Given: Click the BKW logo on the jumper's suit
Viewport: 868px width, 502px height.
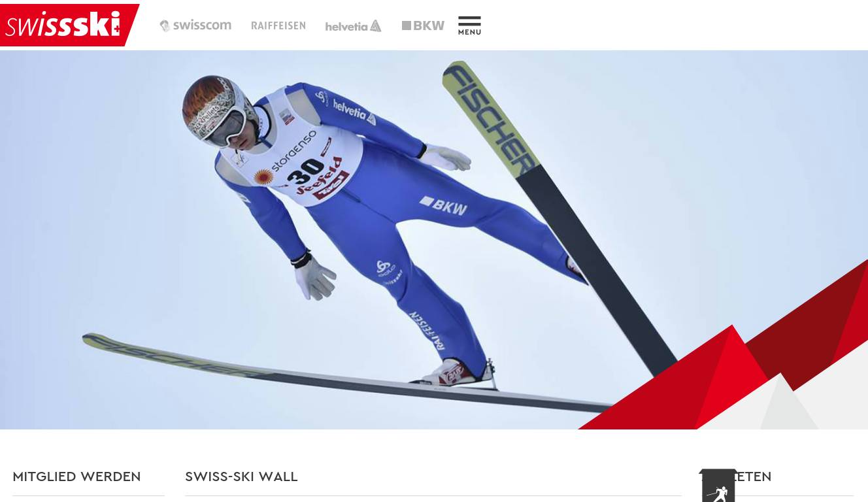Looking at the screenshot, I should (x=444, y=205).
